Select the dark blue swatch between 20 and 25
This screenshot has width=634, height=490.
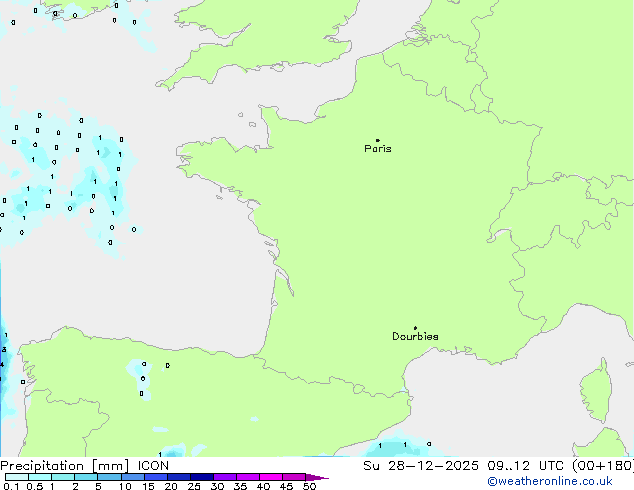click(179, 477)
